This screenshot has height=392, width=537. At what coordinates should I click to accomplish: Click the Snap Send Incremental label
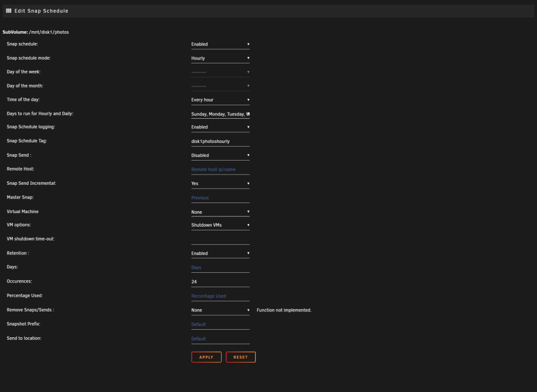click(32, 184)
